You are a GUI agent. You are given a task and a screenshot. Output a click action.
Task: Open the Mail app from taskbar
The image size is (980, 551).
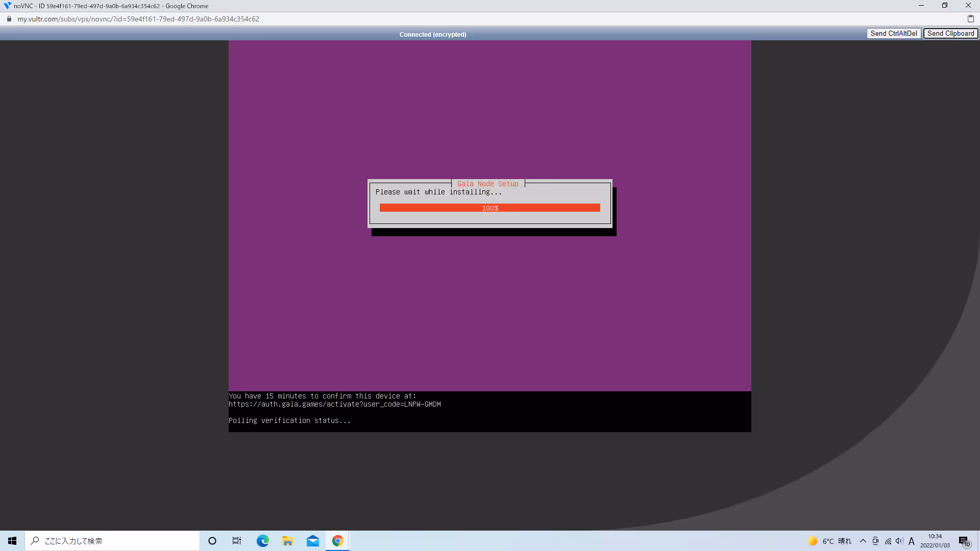[312, 541]
